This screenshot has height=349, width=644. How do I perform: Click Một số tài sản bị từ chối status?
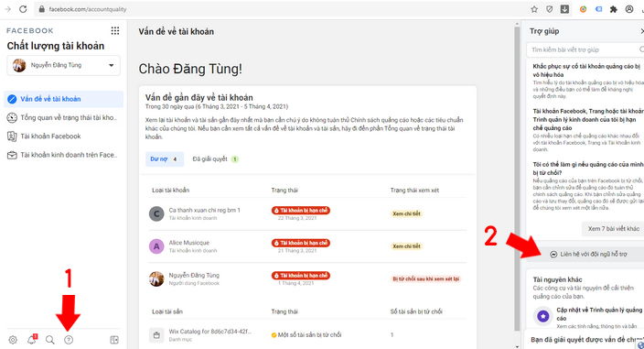click(306, 335)
